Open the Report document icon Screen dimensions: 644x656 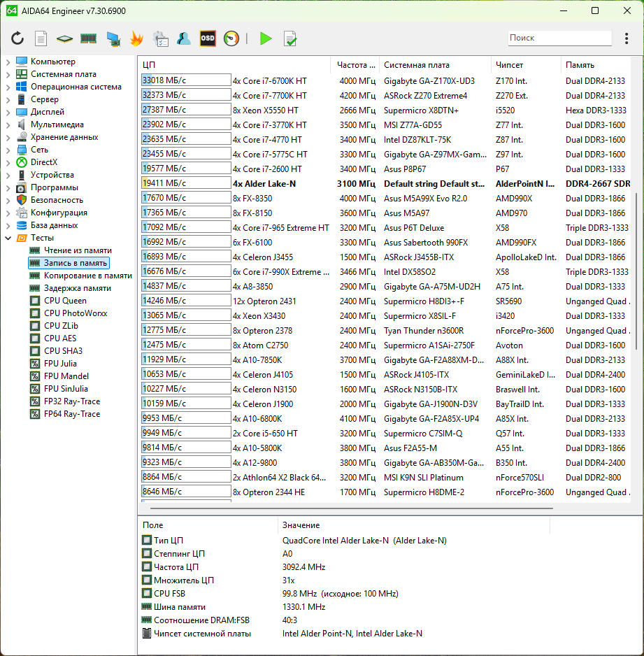(41, 38)
